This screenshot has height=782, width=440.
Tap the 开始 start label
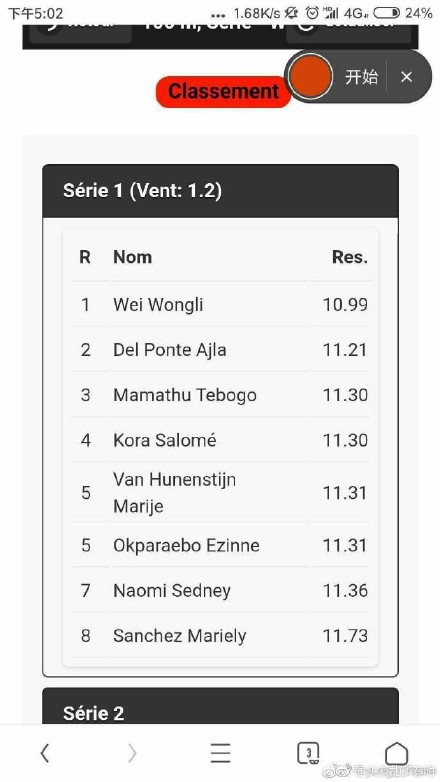[x=362, y=77]
